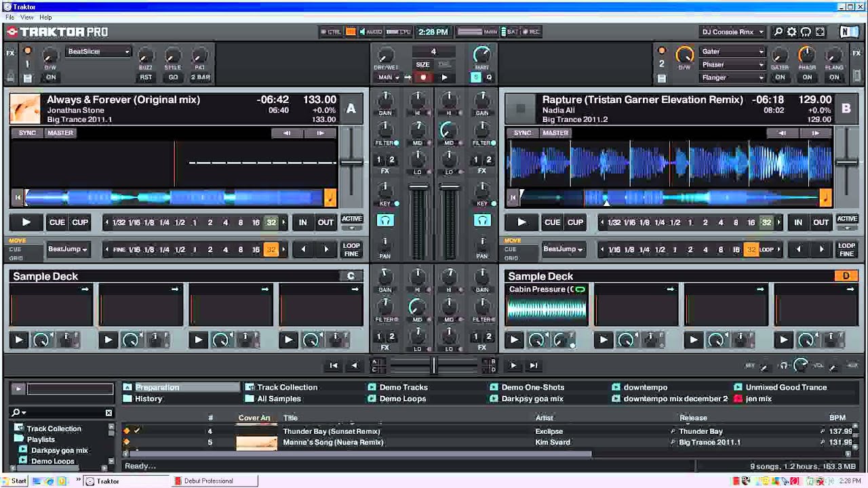
Task: Select Thunder Bay (Sunset Remix) track row
Action: (x=487, y=431)
